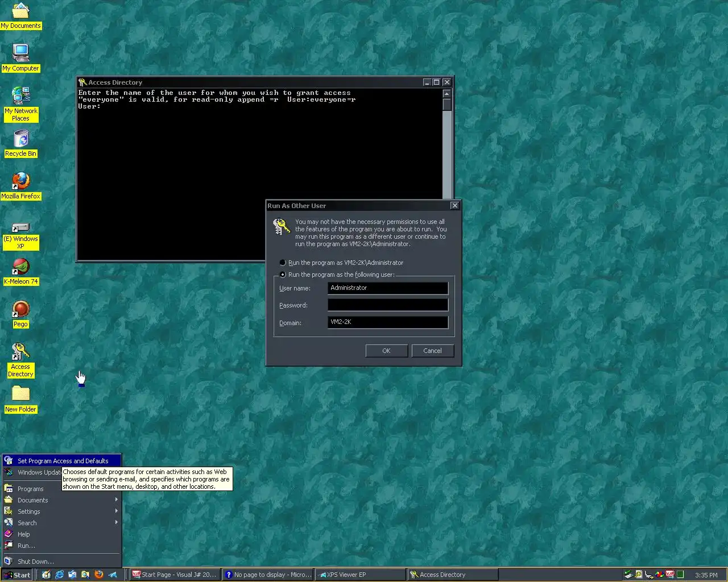Minimize the Access Directory window
Viewport: 728px width, 582px height.
pyautogui.click(x=427, y=82)
